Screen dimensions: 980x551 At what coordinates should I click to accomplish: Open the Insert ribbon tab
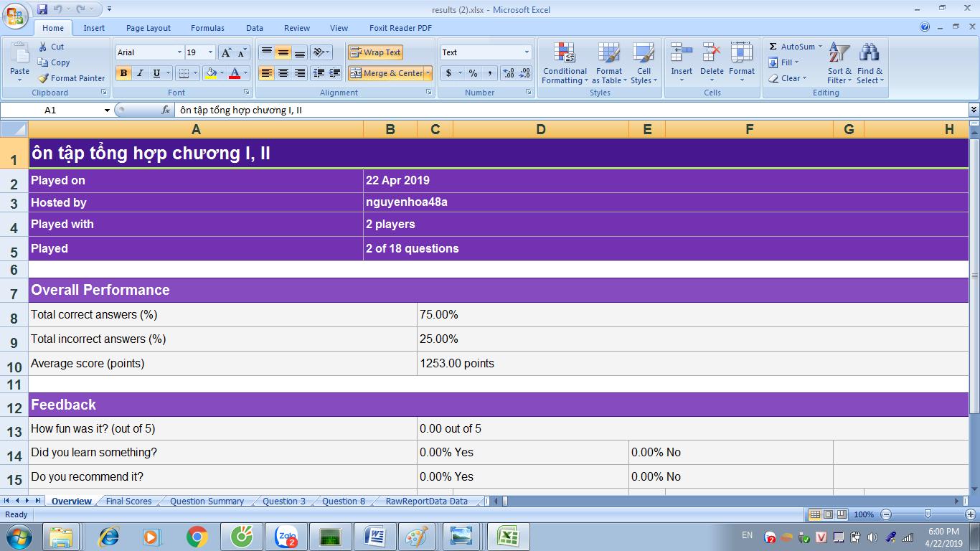coord(94,28)
